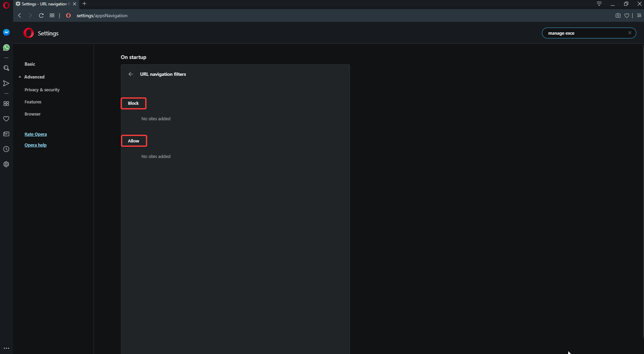The width and height of the screenshot is (644, 354).
Task: Open Privacy & security settings
Action: [x=42, y=90]
